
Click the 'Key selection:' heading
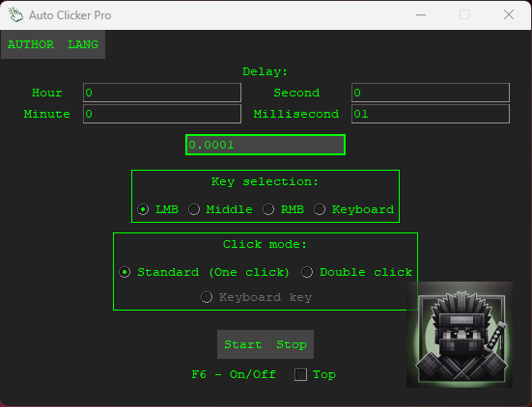[x=265, y=181]
